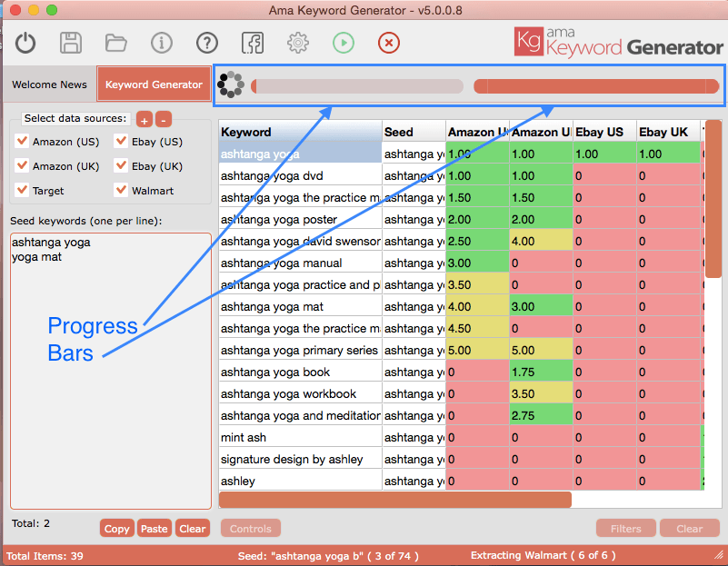The height and width of the screenshot is (566, 728).
Task: Sort by the Keyword column header
Action: (301, 132)
